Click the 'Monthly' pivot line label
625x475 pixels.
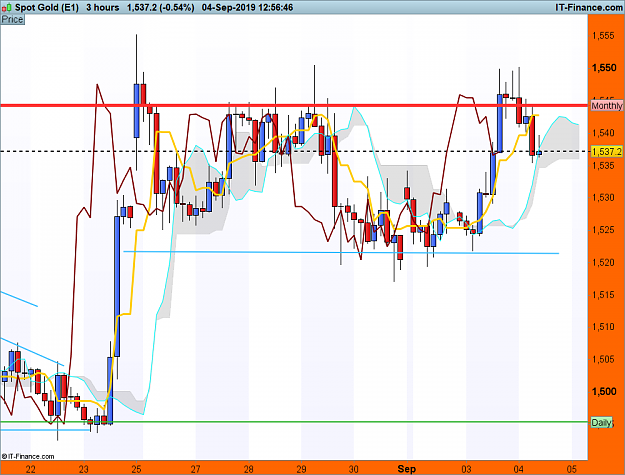tap(607, 106)
